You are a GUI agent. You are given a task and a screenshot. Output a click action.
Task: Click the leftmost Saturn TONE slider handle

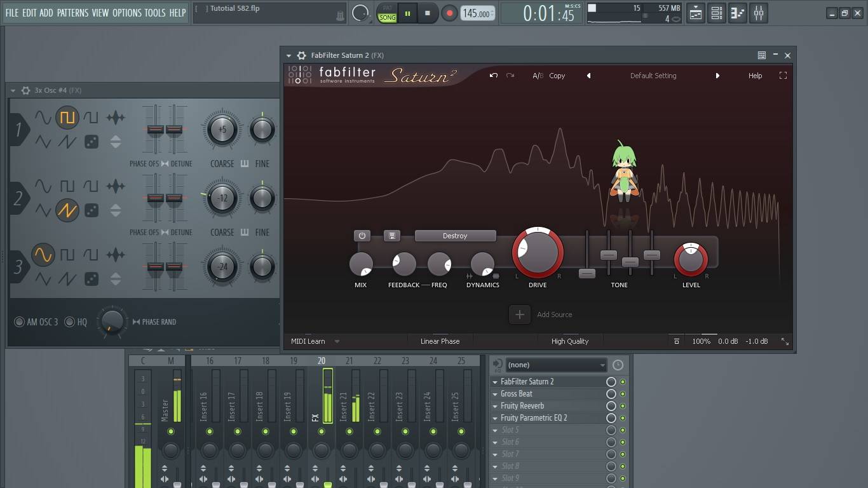(x=587, y=274)
